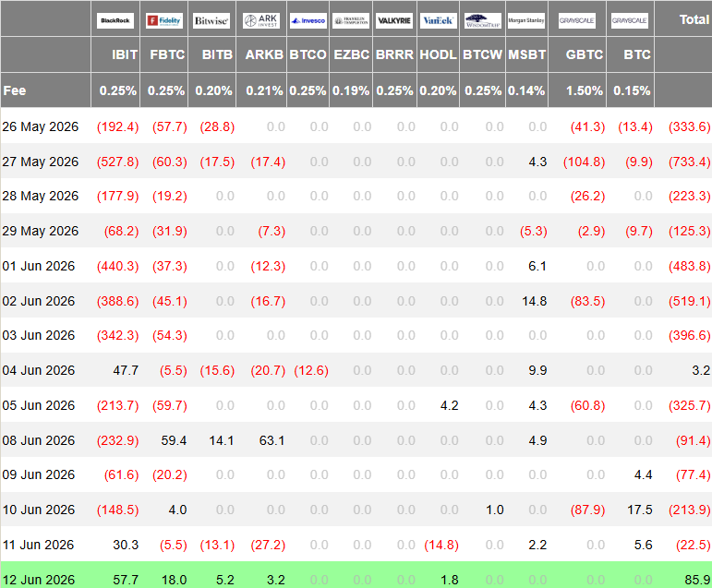
Task: Click the Invesco logo
Action: pyautogui.click(x=308, y=20)
